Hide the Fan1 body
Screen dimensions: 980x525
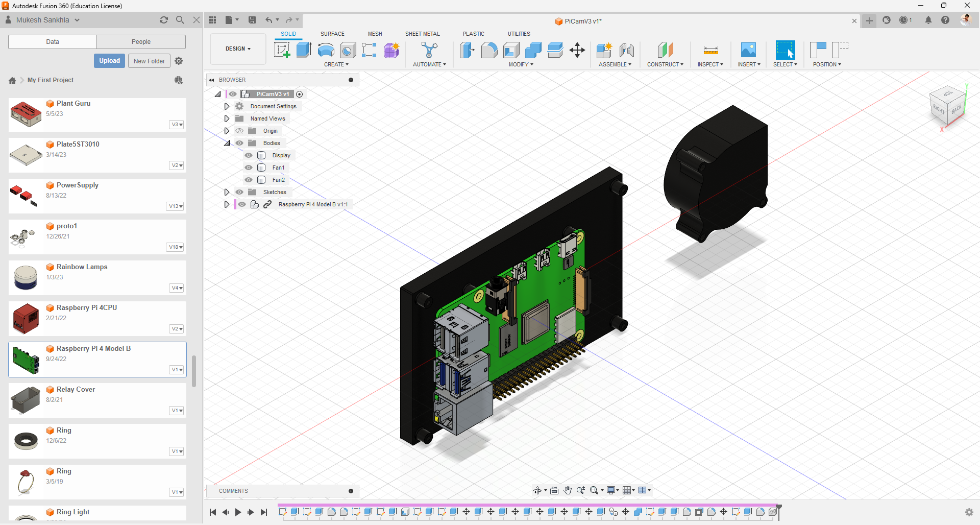(249, 168)
